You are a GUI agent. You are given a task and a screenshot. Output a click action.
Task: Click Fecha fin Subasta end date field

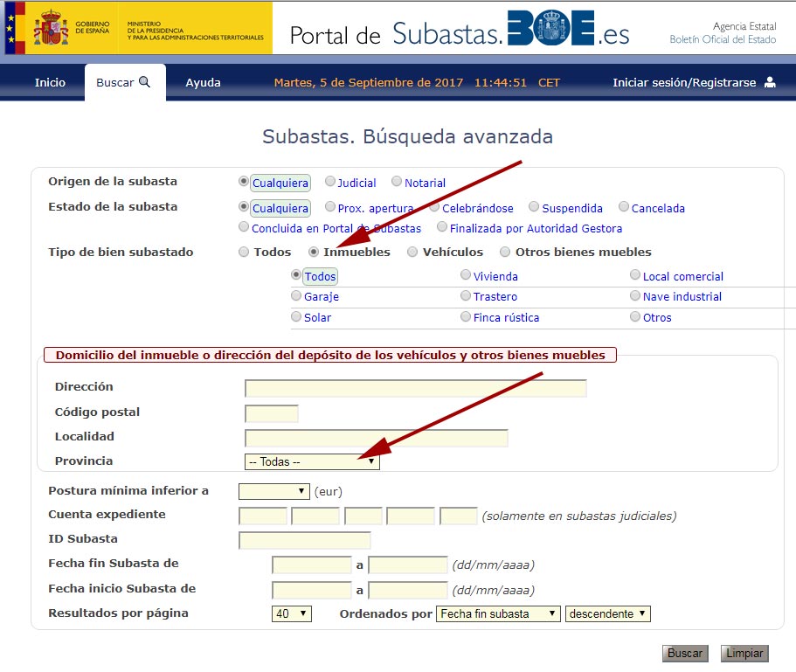408,565
